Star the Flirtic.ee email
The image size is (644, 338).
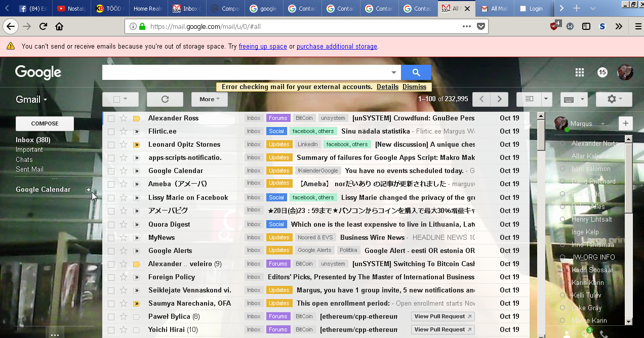pyautogui.click(x=124, y=132)
